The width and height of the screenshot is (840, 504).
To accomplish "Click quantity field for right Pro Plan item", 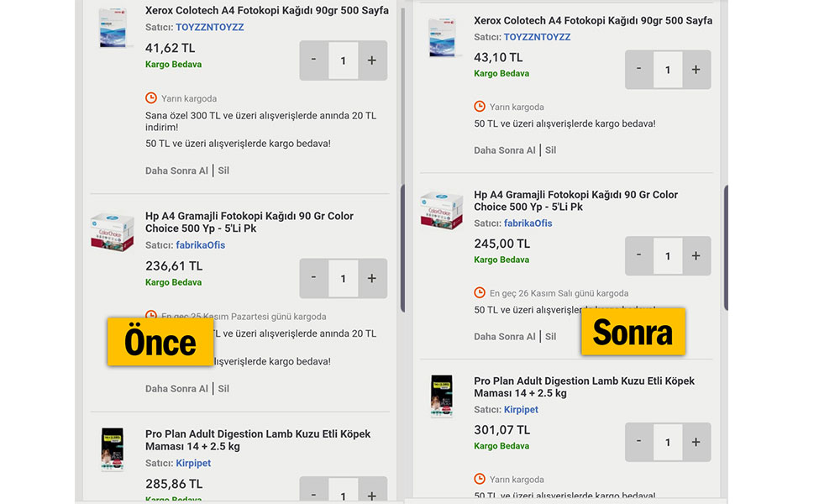I will point(668,442).
